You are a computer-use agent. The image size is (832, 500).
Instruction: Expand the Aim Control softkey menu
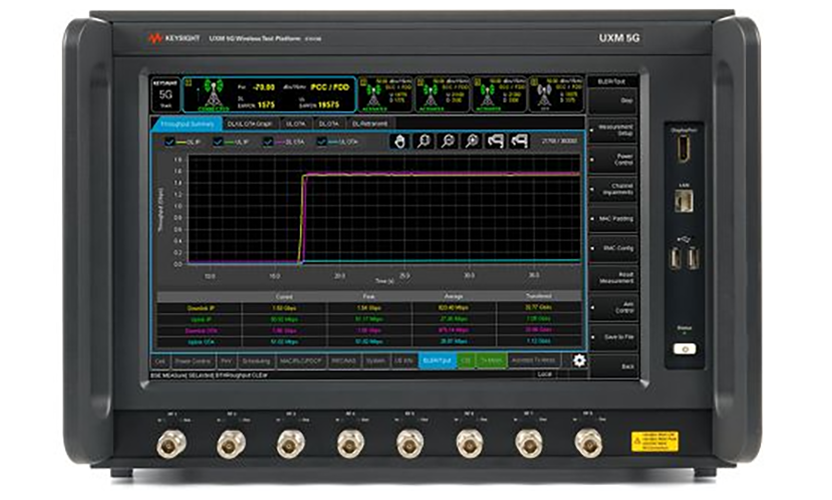click(613, 307)
